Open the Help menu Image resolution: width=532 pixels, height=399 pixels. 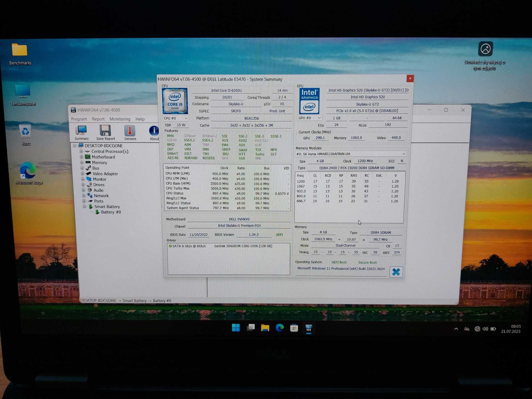pyautogui.click(x=140, y=119)
